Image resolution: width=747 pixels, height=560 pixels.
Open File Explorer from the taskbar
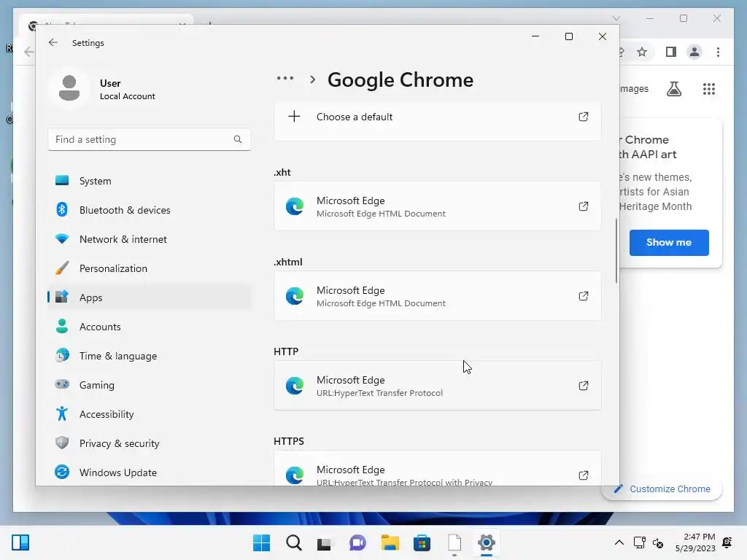[x=390, y=542]
